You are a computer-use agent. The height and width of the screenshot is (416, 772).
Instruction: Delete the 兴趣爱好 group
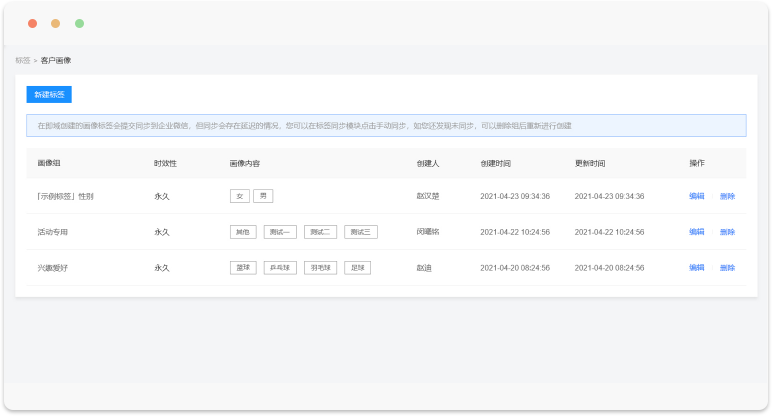click(x=727, y=268)
